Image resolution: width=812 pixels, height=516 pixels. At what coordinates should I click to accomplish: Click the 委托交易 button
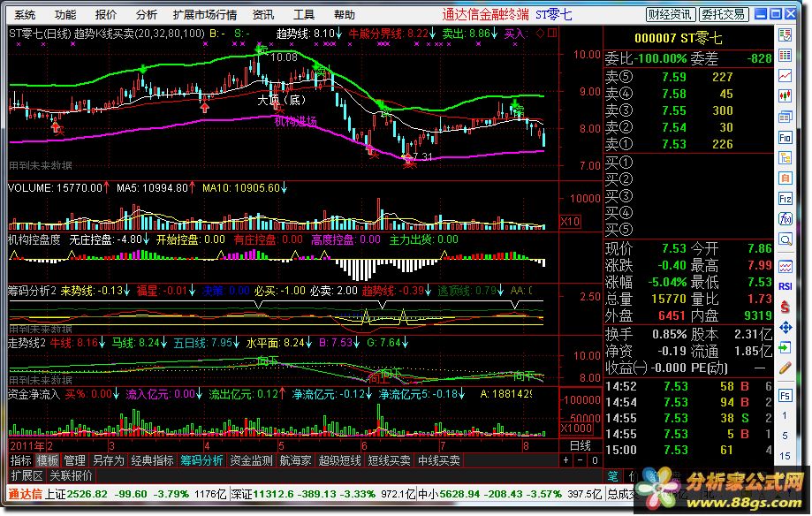click(724, 14)
